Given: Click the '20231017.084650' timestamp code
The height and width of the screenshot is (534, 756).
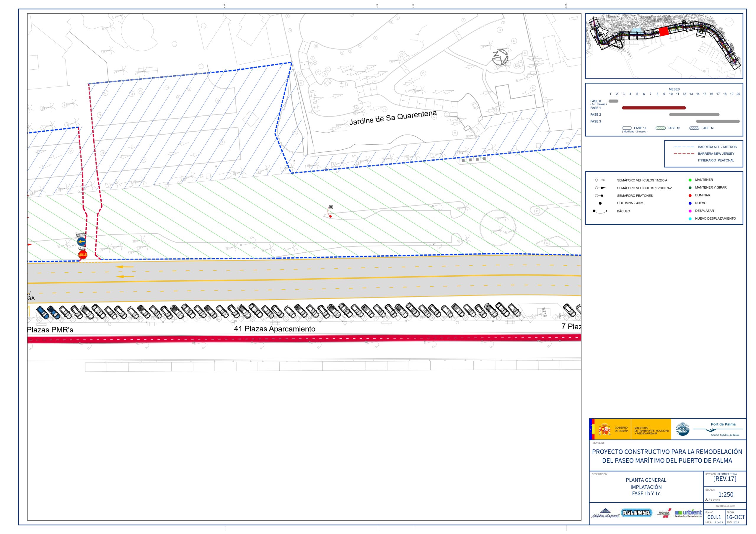Looking at the screenshot, I should point(725,506).
